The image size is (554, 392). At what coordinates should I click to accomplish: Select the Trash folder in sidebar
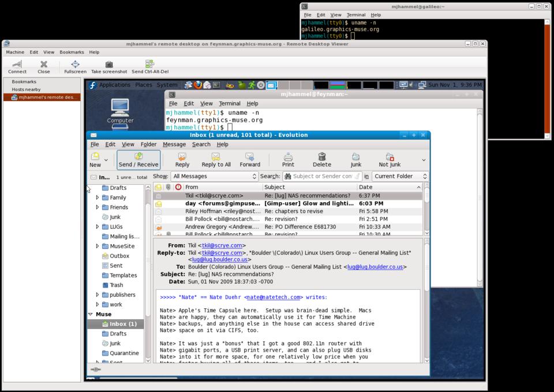(116, 285)
